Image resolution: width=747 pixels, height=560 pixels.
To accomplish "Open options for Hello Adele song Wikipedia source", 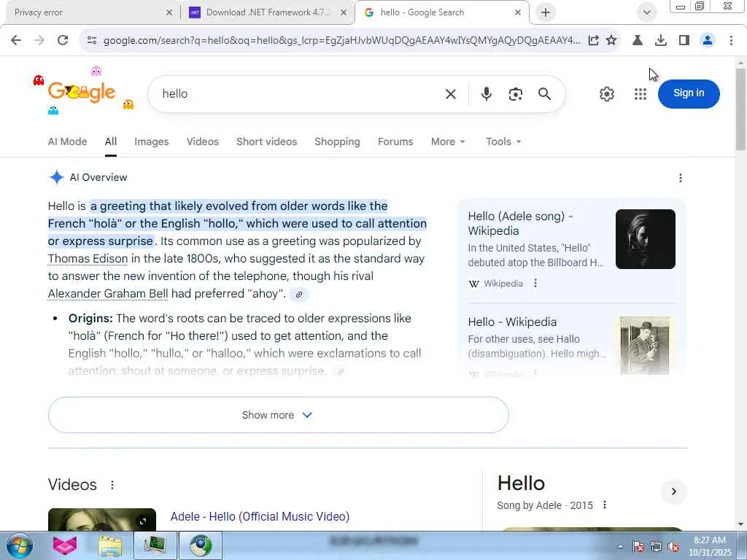I will coord(535,284).
